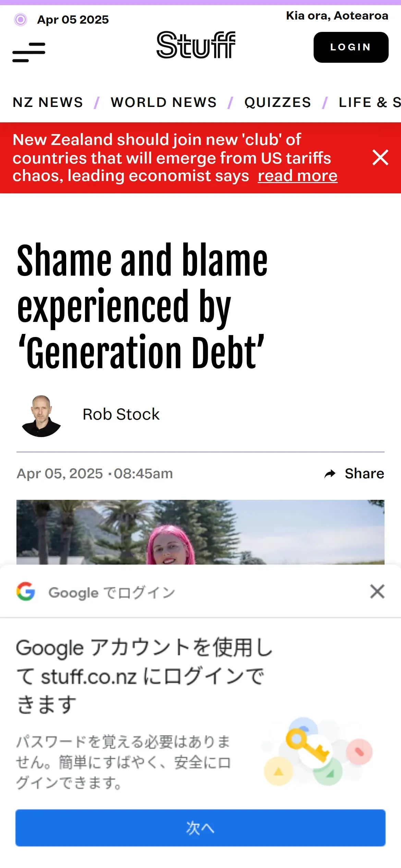Close the Google sign-in popup

pos(377,591)
